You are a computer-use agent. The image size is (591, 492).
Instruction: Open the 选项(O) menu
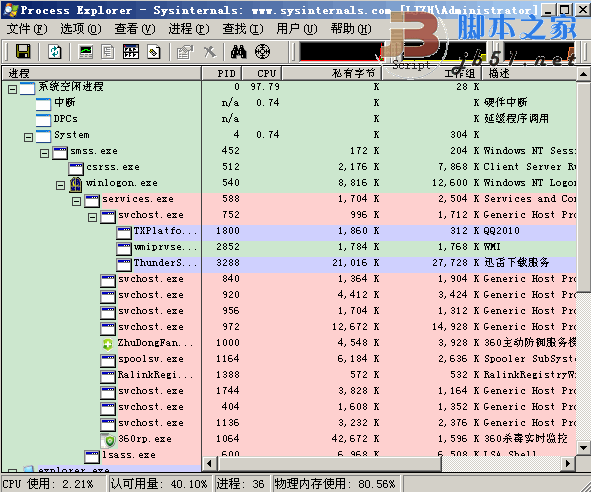pos(81,29)
